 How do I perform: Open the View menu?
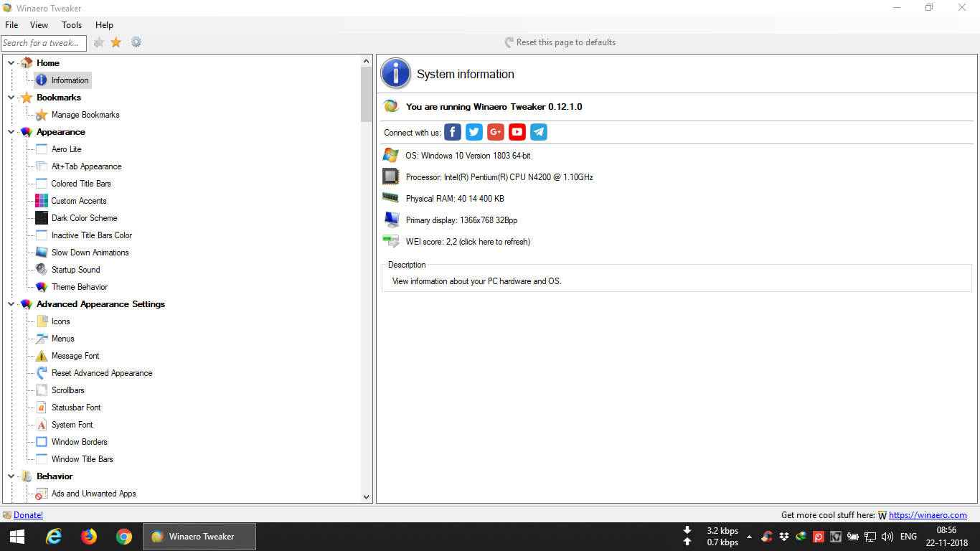pos(39,25)
